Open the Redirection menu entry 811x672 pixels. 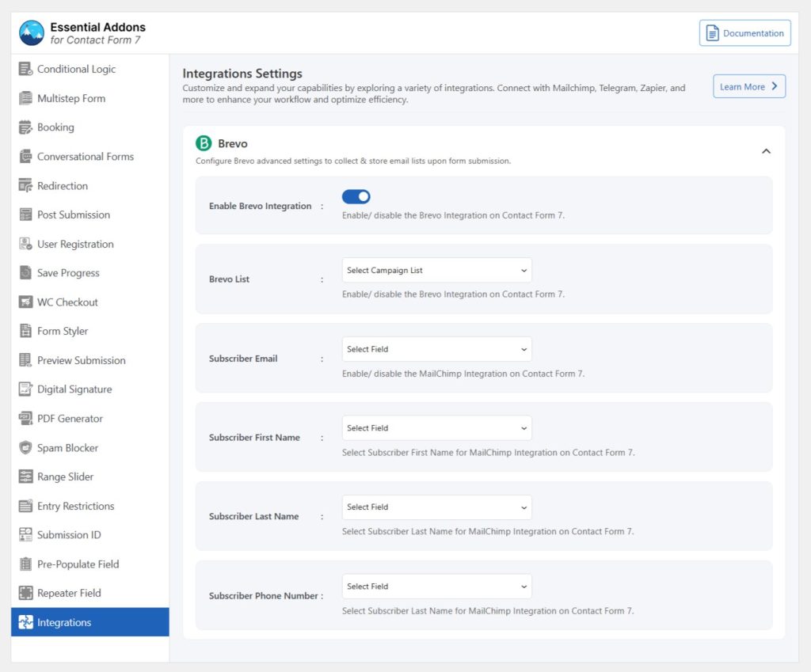click(90, 185)
